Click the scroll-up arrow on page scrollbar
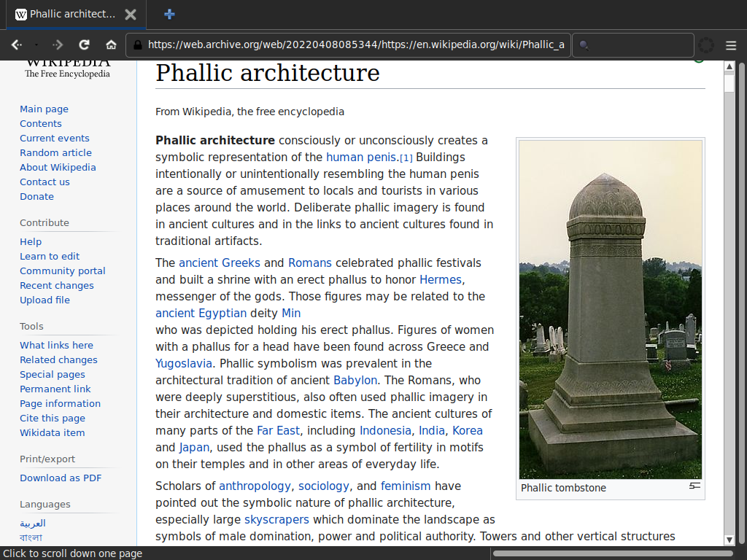This screenshot has width=747, height=560. (729, 67)
